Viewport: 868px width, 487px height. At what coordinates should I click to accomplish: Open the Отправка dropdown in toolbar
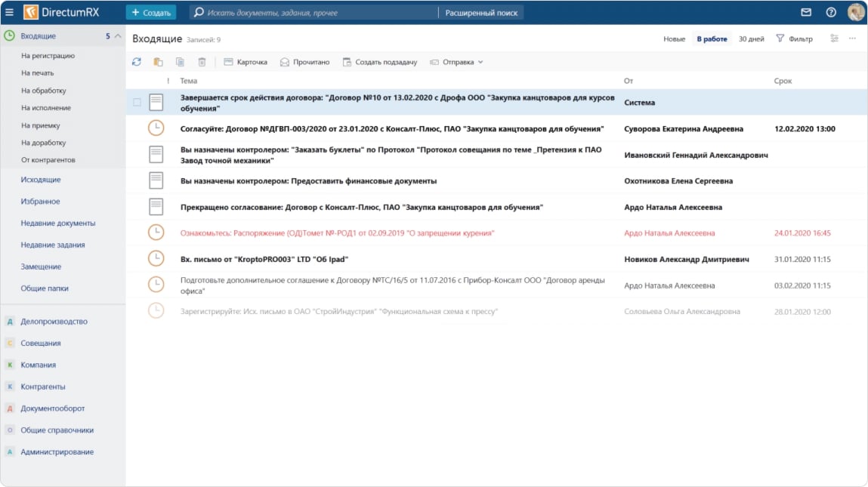click(456, 62)
